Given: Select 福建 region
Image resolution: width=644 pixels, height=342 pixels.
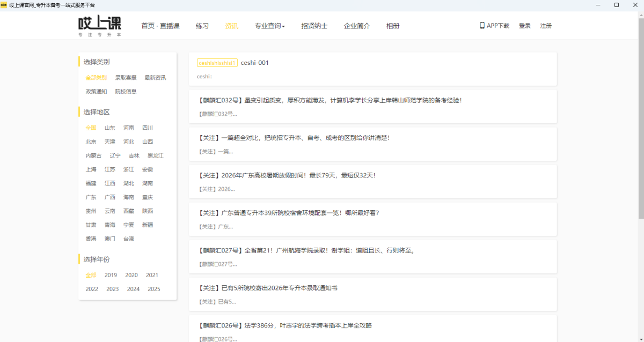Looking at the screenshot, I should 91,183.
